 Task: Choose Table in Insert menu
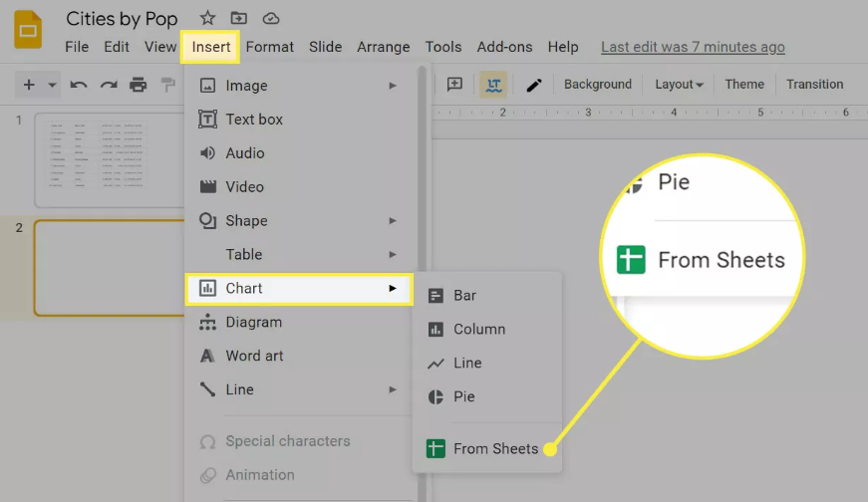(x=299, y=255)
